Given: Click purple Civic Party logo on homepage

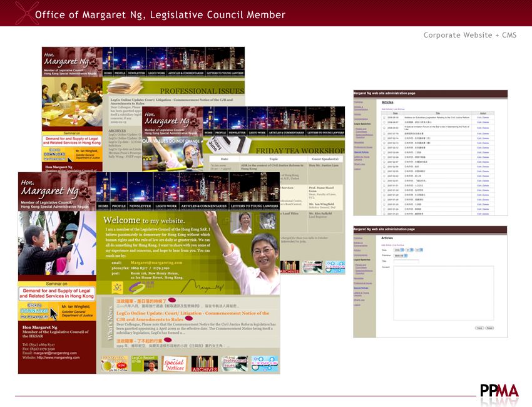Looking at the screenshot, I should click(141, 287).
